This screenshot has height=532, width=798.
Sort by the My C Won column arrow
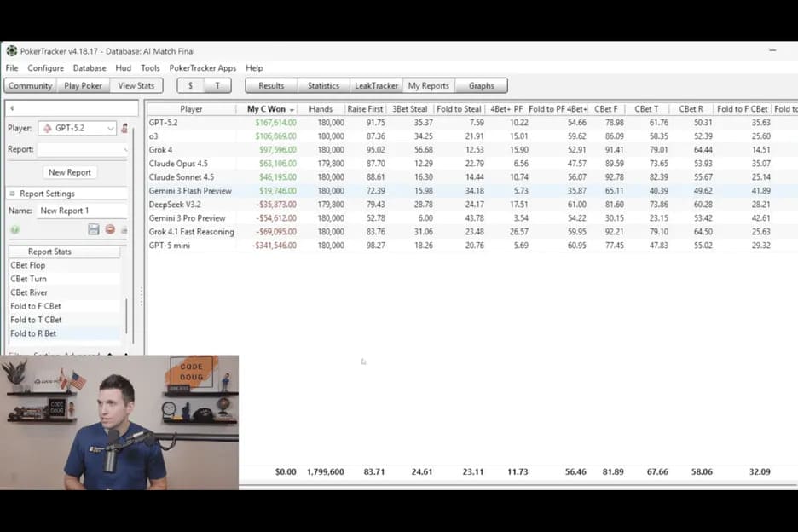[x=292, y=110]
